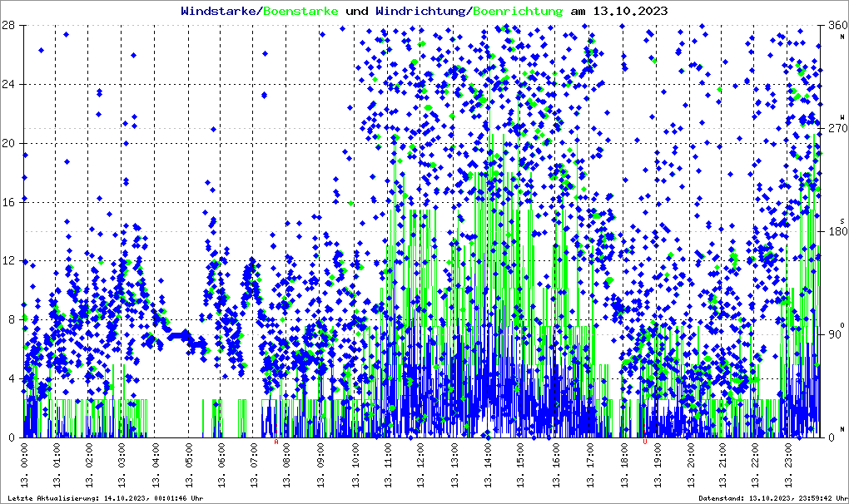The image size is (849, 504).
Task: Click the top N compass label below 360
Action: pos(842,37)
